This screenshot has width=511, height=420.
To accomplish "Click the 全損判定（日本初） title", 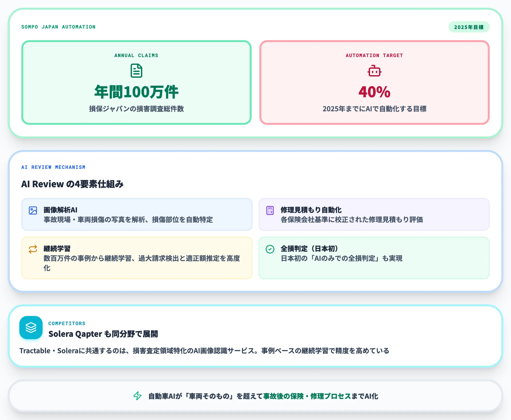I will 309,248.
